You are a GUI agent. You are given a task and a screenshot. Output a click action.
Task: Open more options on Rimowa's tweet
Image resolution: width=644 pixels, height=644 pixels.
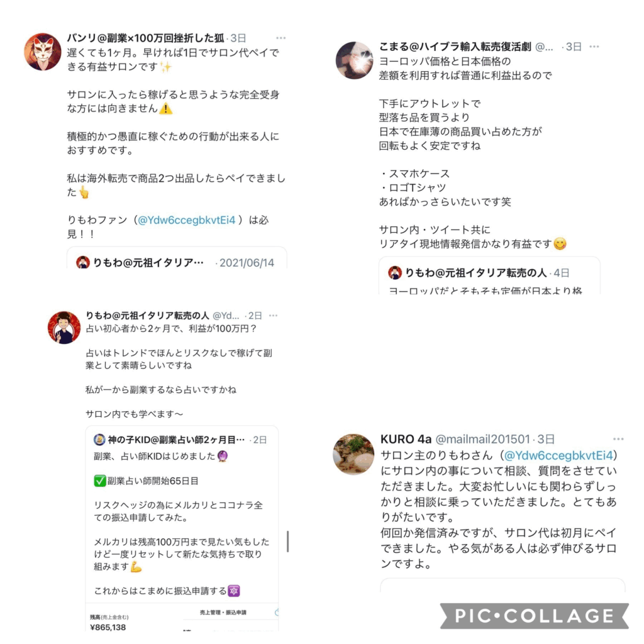(273, 316)
